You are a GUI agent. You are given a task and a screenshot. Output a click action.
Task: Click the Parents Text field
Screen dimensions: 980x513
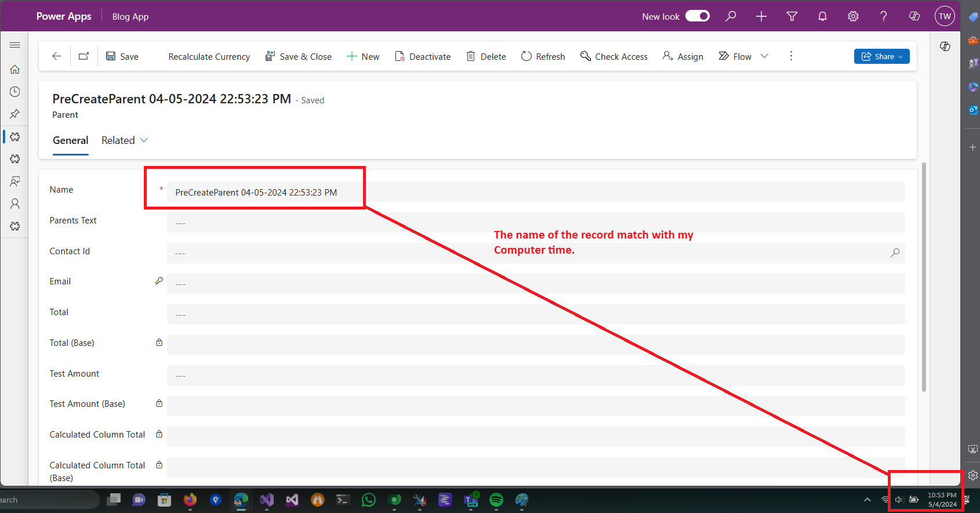(x=535, y=223)
